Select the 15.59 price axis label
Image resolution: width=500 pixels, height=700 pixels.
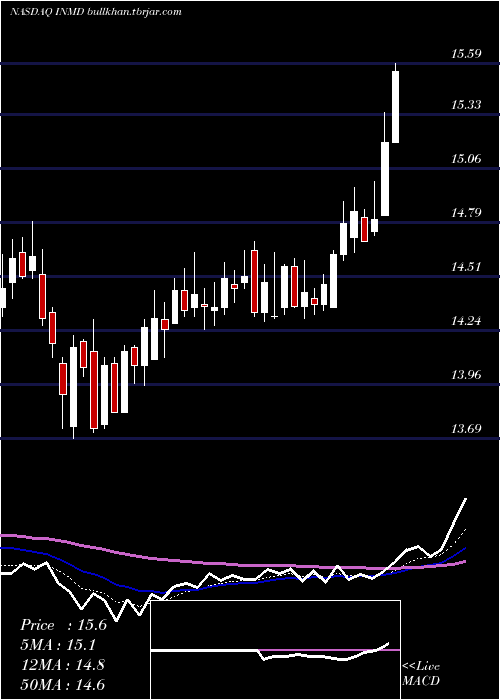[466, 54]
